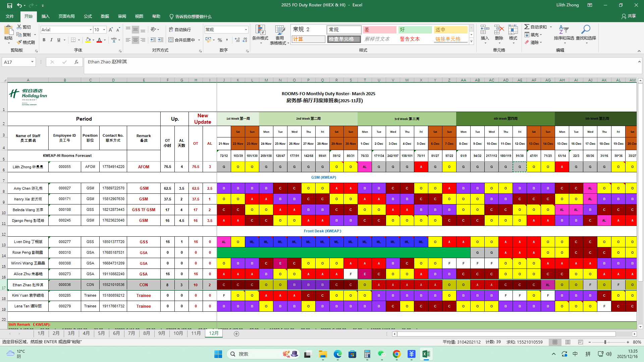Click the 共享 share button

pyautogui.click(x=629, y=16)
